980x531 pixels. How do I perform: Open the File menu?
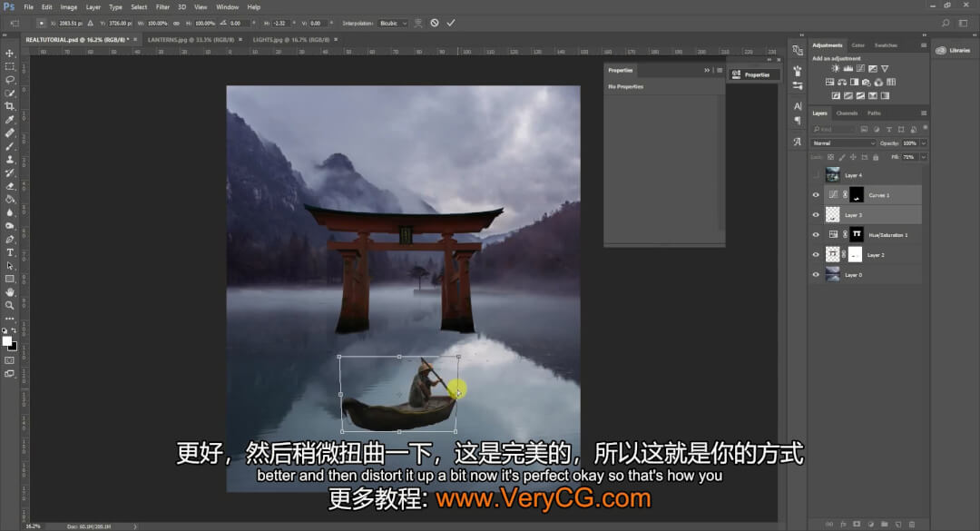coord(29,7)
